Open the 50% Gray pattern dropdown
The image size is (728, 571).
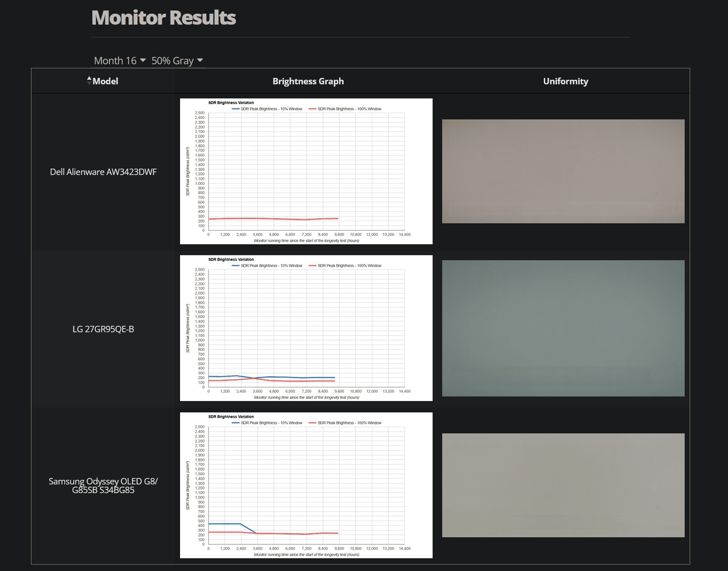(177, 61)
